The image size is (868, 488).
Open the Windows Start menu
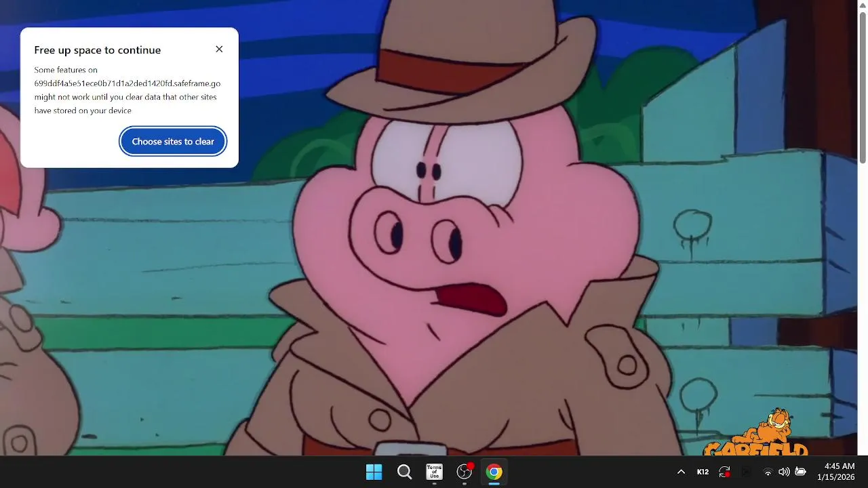tap(374, 472)
